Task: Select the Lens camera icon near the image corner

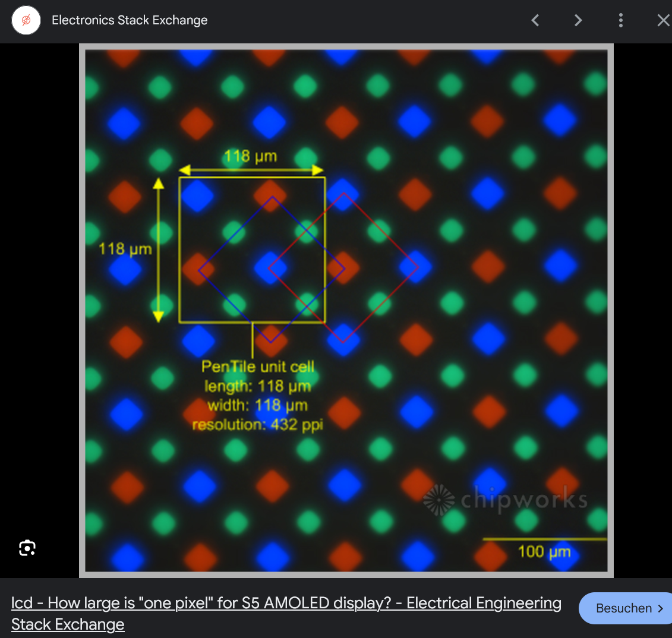Action: pos(27,547)
